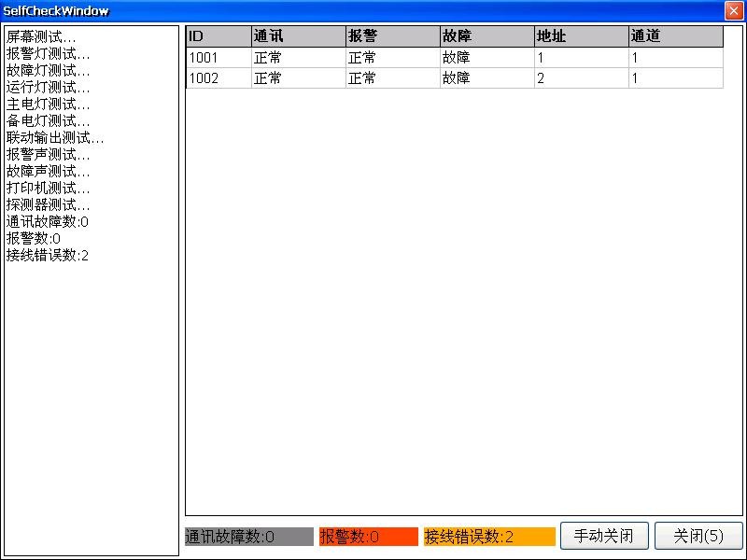Click log line 接线错误数:2
The width and height of the screenshot is (747, 560).
(48, 255)
